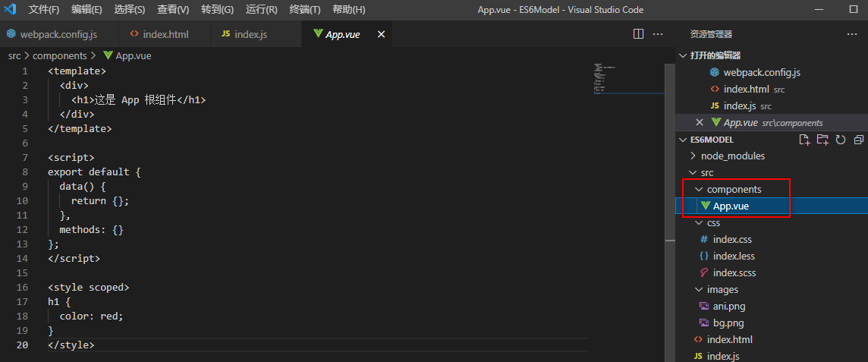
Task: Switch to the webpack.config.js editor tab
Action: pos(58,34)
